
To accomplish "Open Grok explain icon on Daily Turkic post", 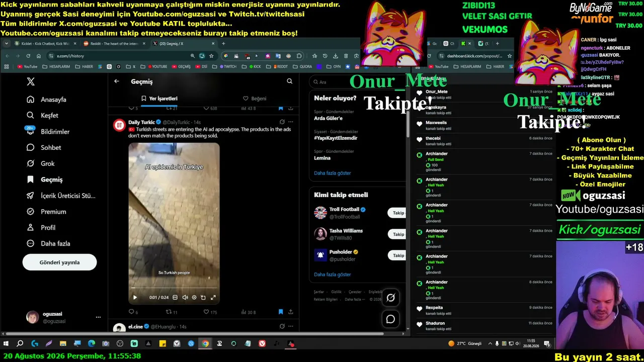I will 282,122.
